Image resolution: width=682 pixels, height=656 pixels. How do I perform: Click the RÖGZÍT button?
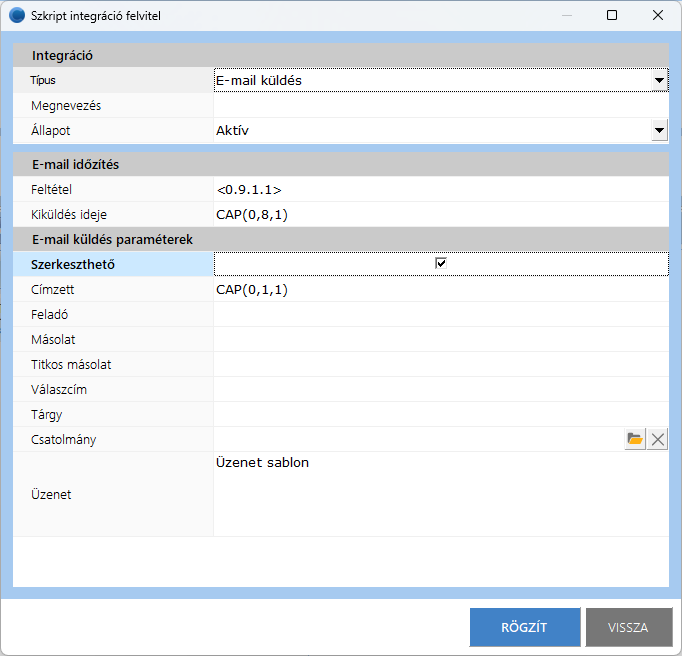pyautogui.click(x=524, y=627)
